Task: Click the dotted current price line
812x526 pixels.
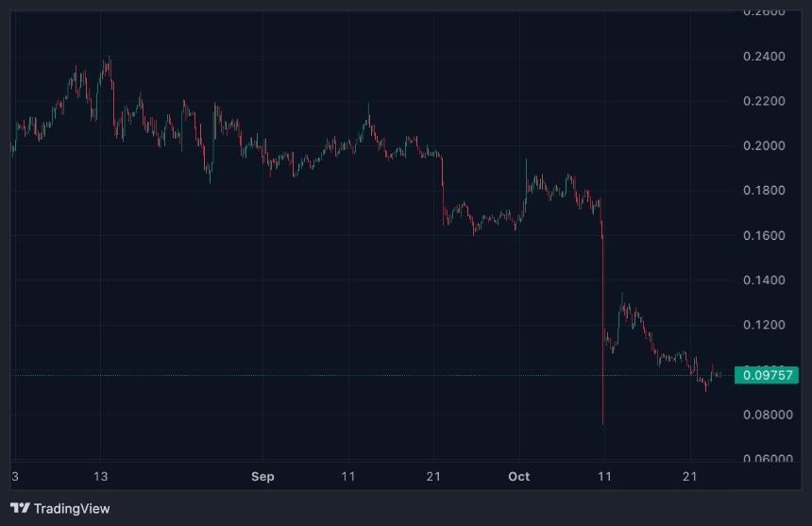Action: coord(378,375)
